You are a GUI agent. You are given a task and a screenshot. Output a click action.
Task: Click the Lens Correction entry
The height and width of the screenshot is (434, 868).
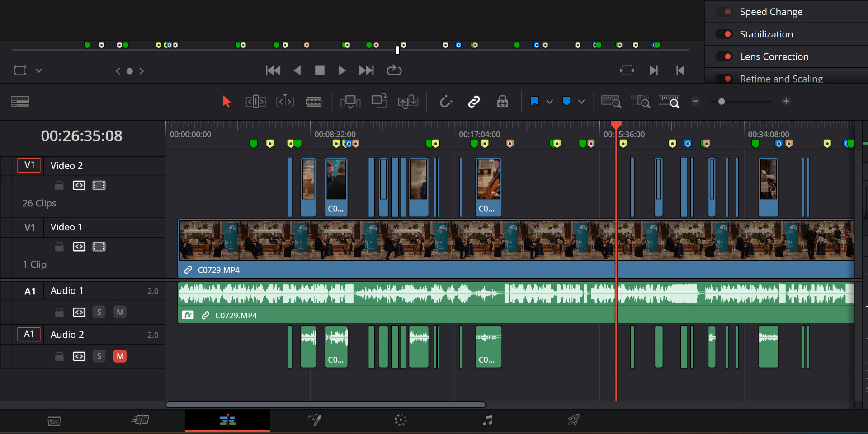(x=774, y=56)
